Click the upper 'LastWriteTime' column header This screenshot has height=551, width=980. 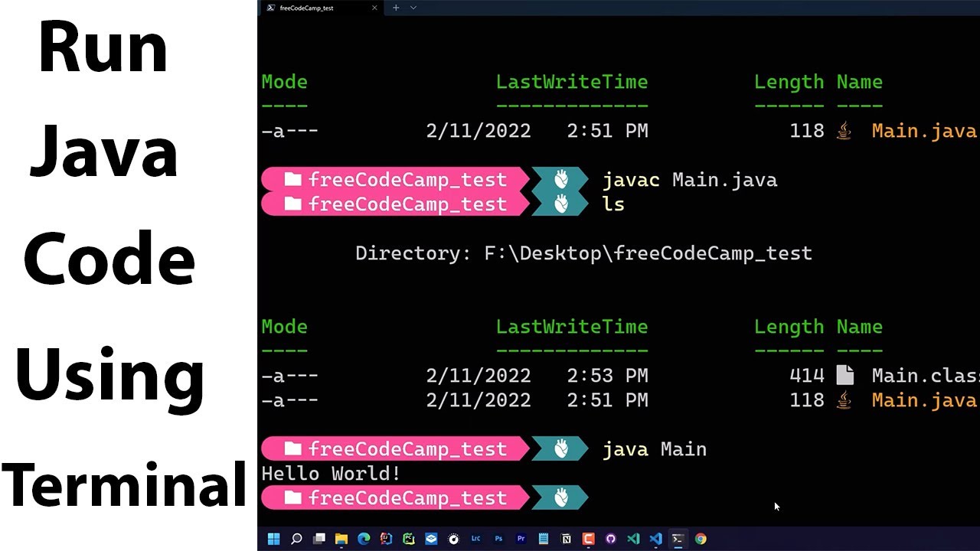coord(572,82)
